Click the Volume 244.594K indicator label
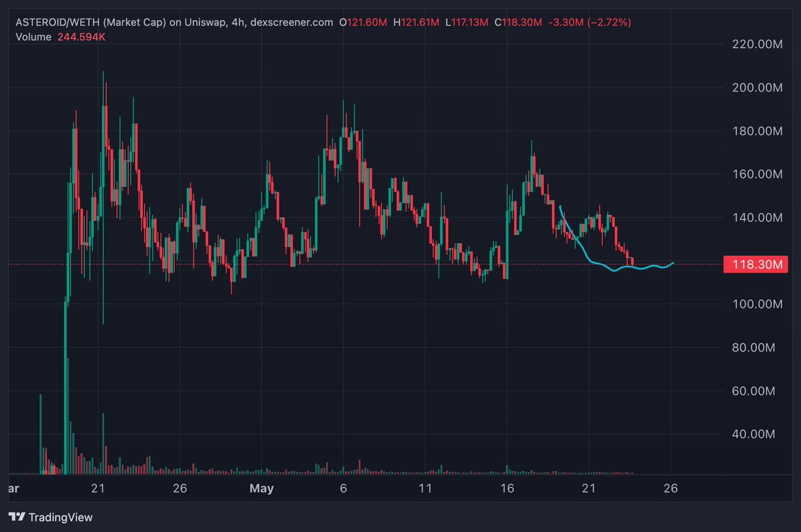 [x=60, y=37]
